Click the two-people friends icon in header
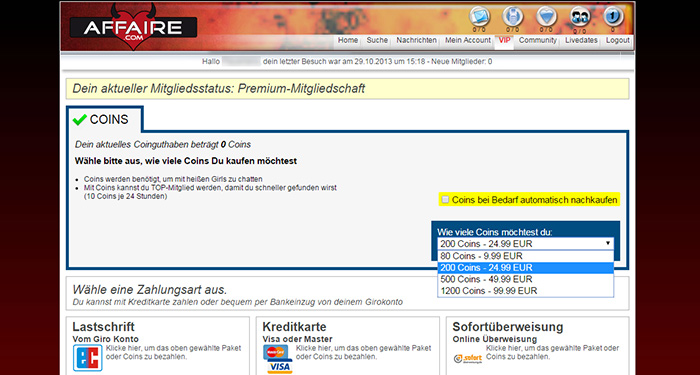The height and width of the screenshot is (375, 700). (580, 17)
